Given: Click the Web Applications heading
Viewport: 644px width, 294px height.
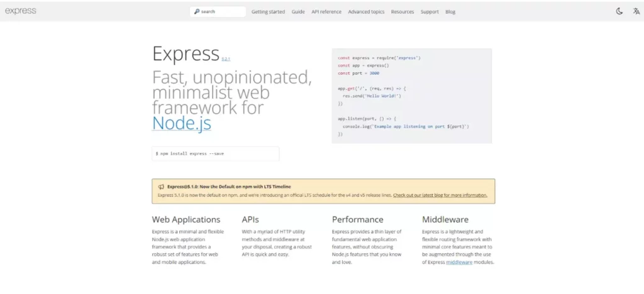Looking at the screenshot, I should (x=186, y=219).
